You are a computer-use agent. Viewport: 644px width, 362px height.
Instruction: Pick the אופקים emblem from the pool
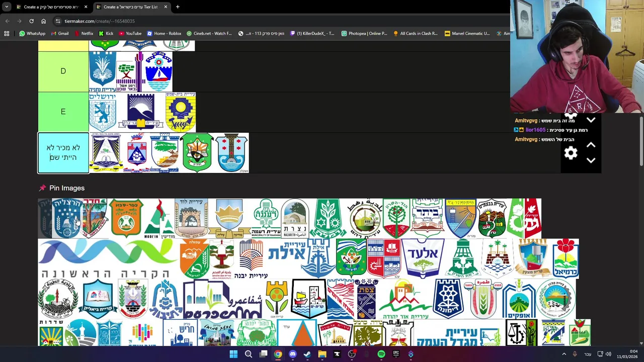click(x=519, y=299)
